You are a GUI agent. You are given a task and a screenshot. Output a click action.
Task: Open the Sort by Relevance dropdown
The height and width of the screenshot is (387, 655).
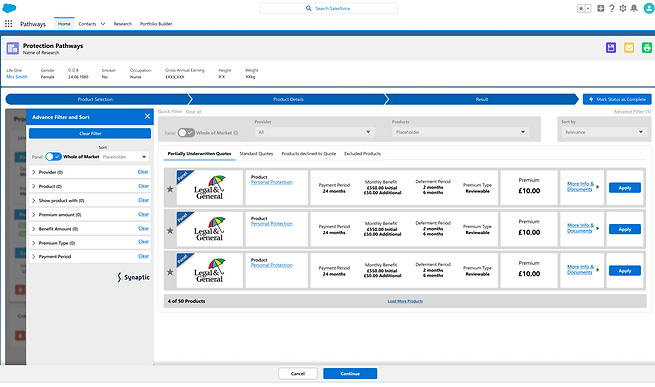tap(604, 132)
